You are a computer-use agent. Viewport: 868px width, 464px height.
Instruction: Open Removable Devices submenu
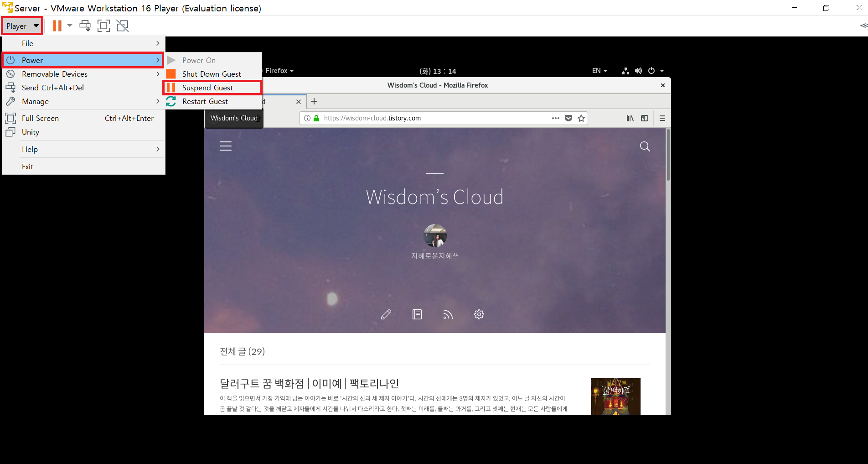pyautogui.click(x=83, y=74)
